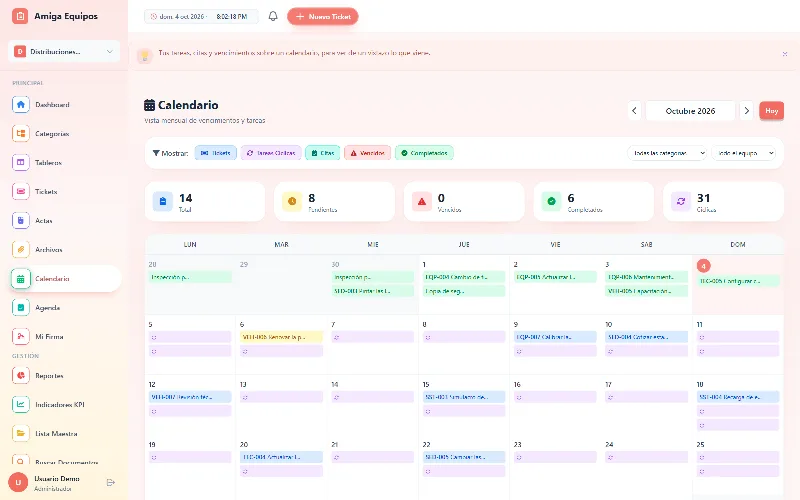Open the blue event on October 20
Screen dimensions: 800x500
click(281, 457)
